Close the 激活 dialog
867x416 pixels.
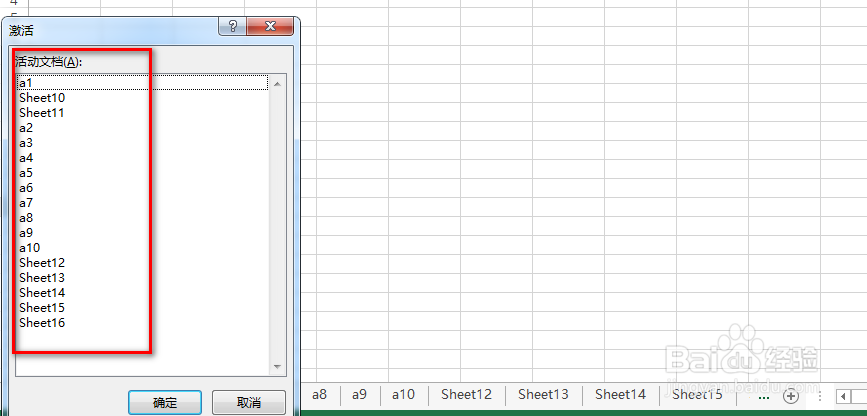(270, 26)
